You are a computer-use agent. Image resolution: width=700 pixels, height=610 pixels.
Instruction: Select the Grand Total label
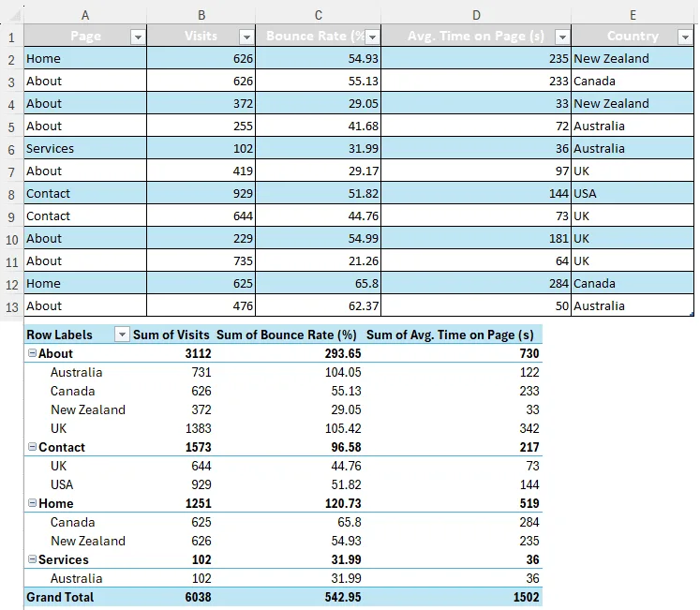[x=60, y=597]
